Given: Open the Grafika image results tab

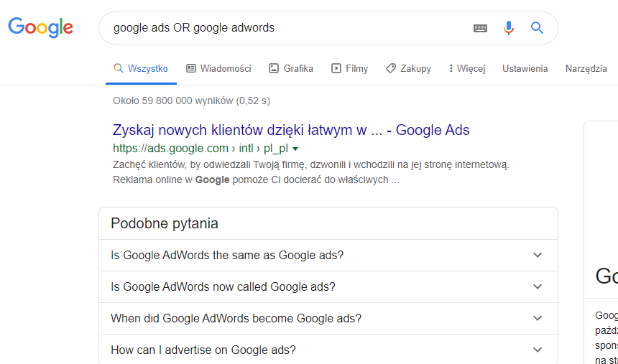Looking at the screenshot, I should click(x=291, y=69).
